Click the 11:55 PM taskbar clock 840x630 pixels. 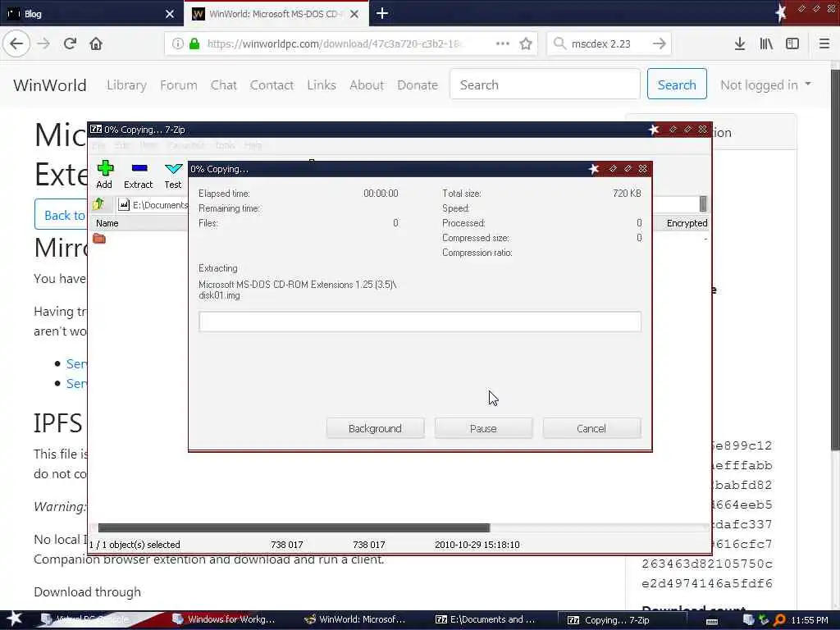(810, 620)
